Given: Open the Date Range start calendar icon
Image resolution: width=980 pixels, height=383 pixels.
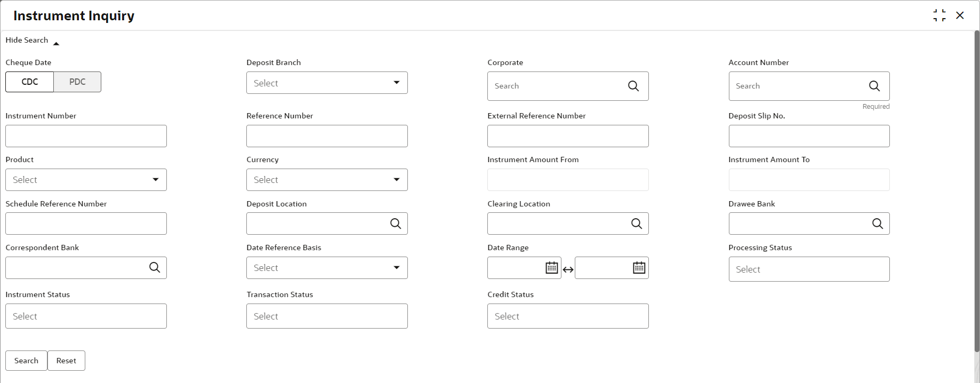Looking at the screenshot, I should (551, 268).
